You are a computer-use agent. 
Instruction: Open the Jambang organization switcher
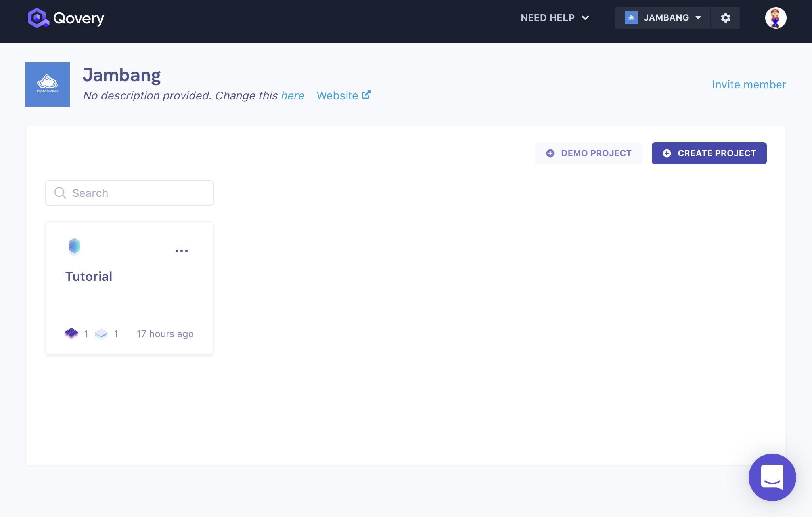pyautogui.click(x=663, y=18)
